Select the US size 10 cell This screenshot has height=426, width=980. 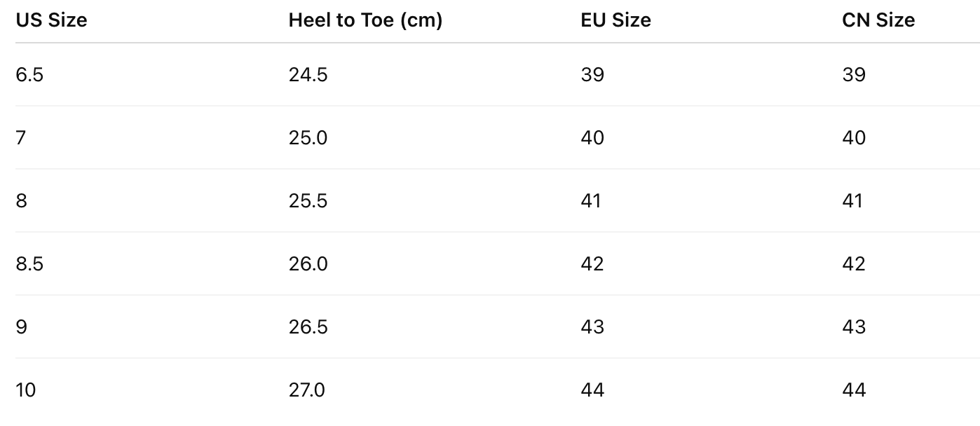[x=25, y=390]
